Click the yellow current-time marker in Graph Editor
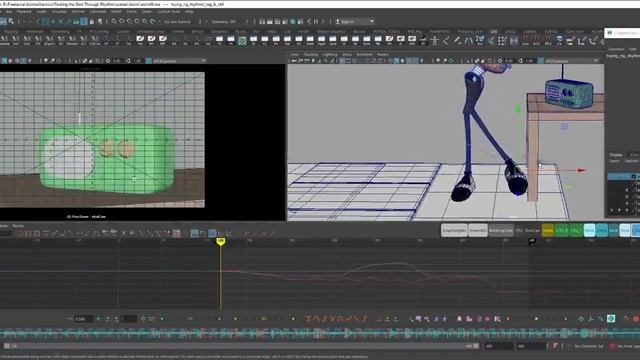640x360 pixels. pyautogui.click(x=220, y=242)
